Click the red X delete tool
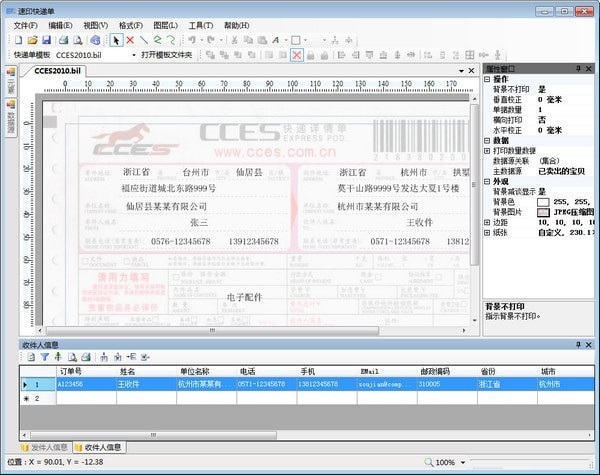The image size is (600, 475). (x=130, y=40)
